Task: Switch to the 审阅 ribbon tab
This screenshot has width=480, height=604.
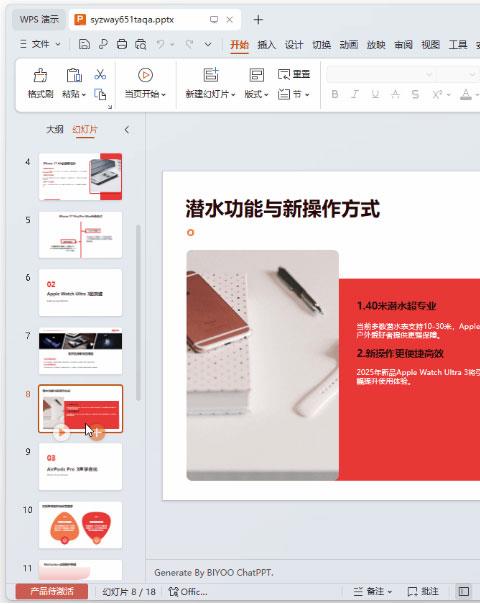Action: (403, 45)
